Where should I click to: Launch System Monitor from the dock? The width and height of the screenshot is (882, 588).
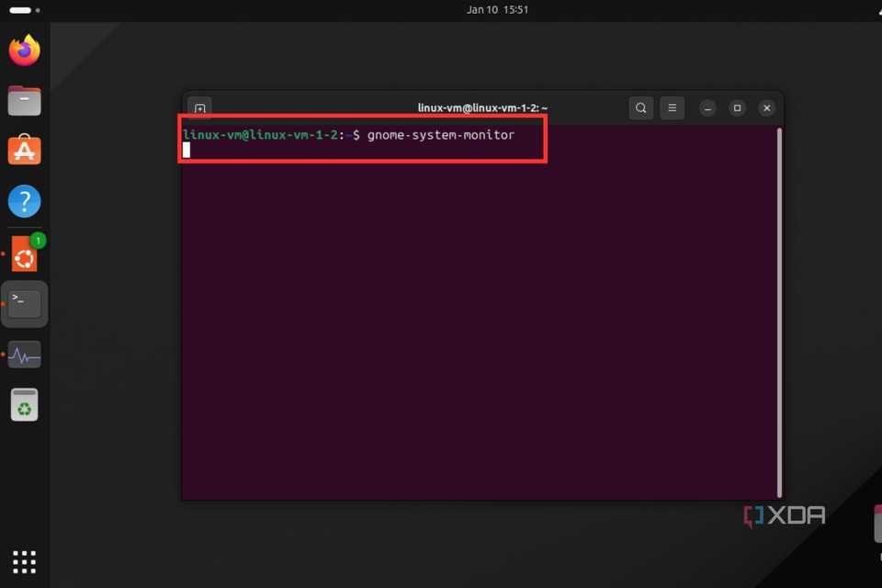coord(24,354)
